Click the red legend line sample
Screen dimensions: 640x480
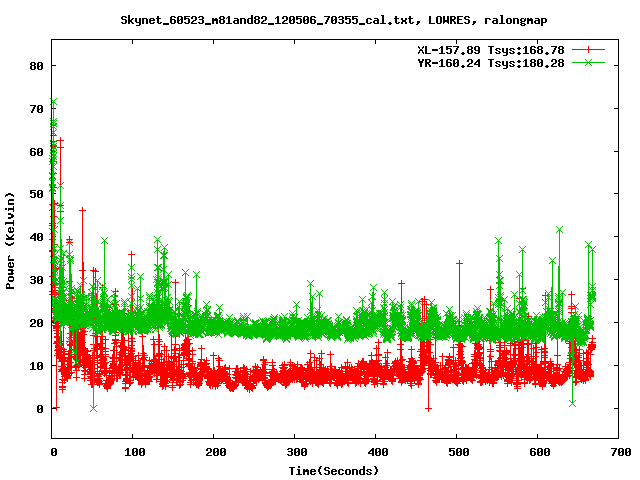point(588,50)
